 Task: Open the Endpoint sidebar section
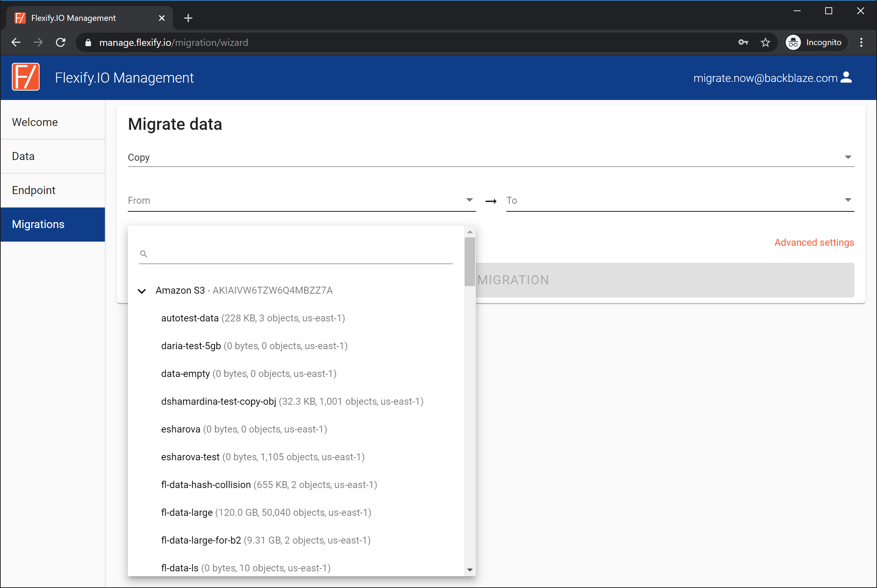coord(53,191)
